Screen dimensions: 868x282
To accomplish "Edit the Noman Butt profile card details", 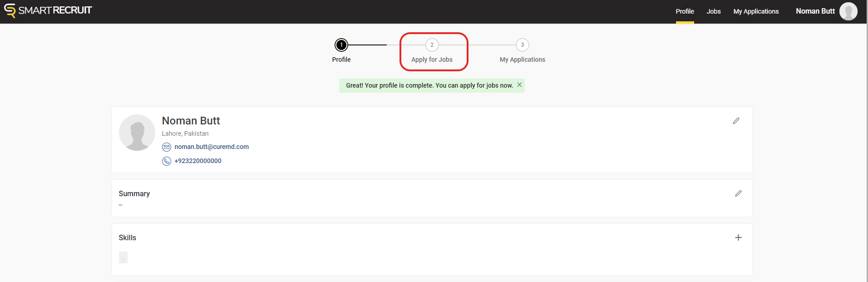I will (x=736, y=121).
